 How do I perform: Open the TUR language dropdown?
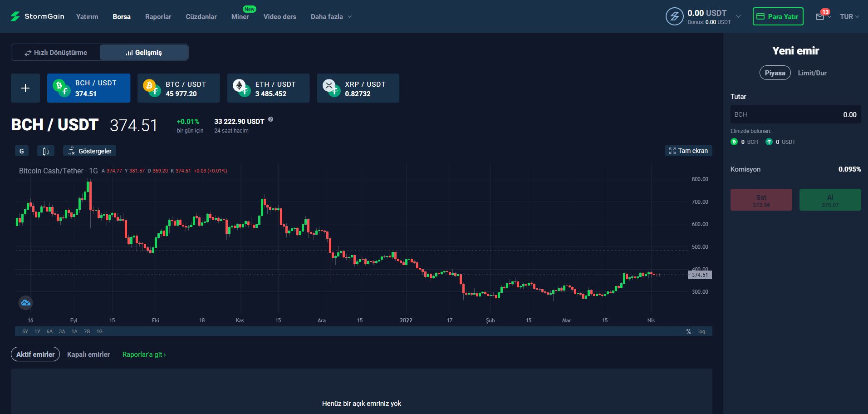tap(849, 17)
